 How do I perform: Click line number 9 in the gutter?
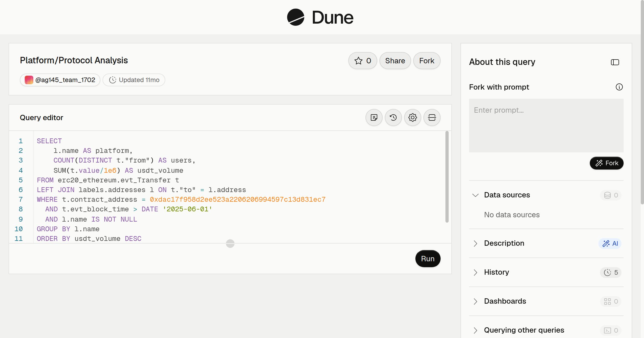pos(21,219)
